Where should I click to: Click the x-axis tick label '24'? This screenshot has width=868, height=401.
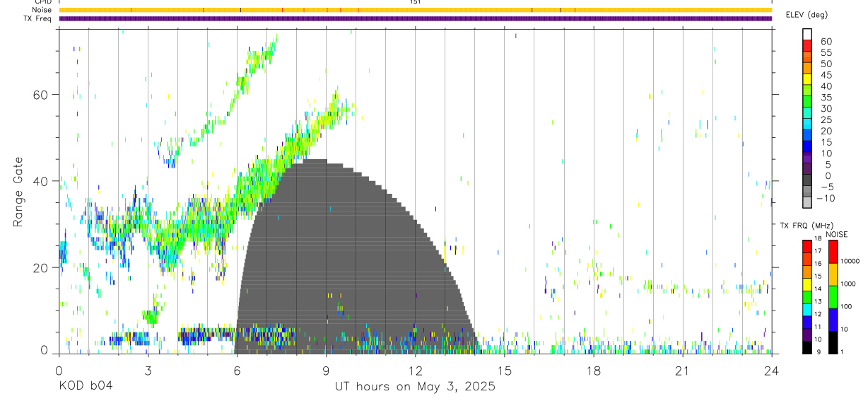772,371
